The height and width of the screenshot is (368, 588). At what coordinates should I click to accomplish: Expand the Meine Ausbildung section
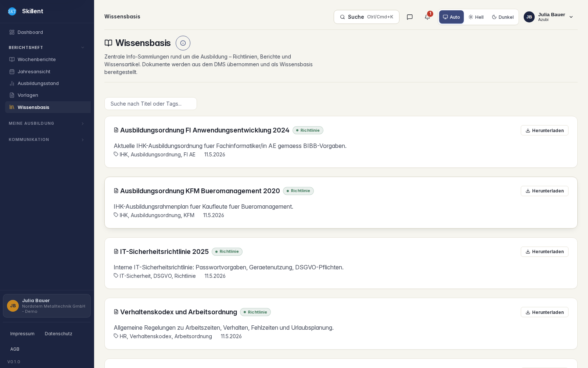click(47, 123)
